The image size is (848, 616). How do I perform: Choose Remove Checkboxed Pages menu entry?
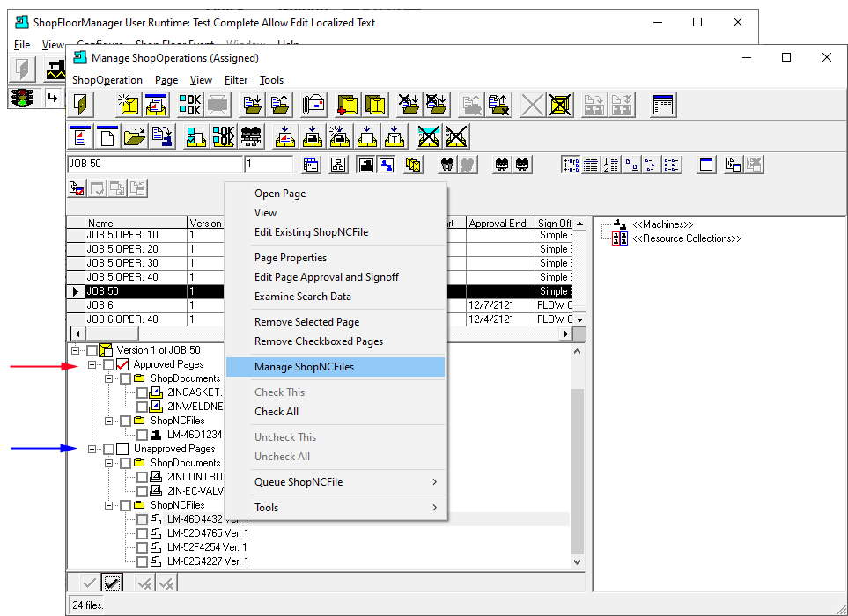point(336,341)
